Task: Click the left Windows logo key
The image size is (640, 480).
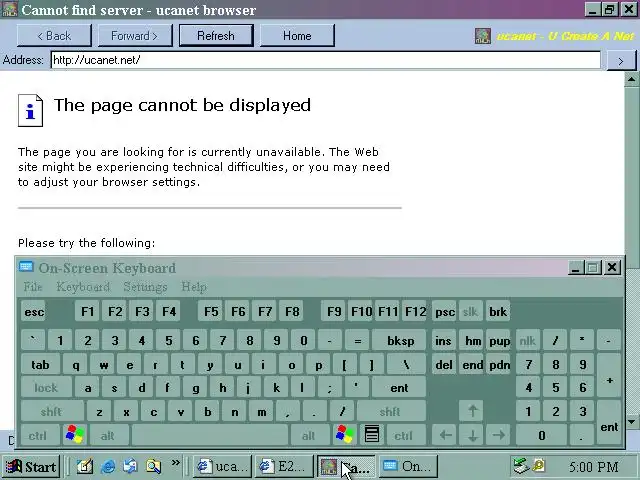Action: (x=75, y=435)
